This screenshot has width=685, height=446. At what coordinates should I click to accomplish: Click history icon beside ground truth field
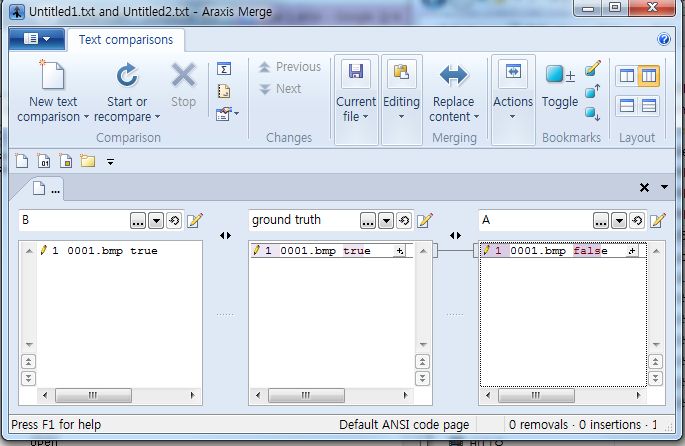pos(404,221)
